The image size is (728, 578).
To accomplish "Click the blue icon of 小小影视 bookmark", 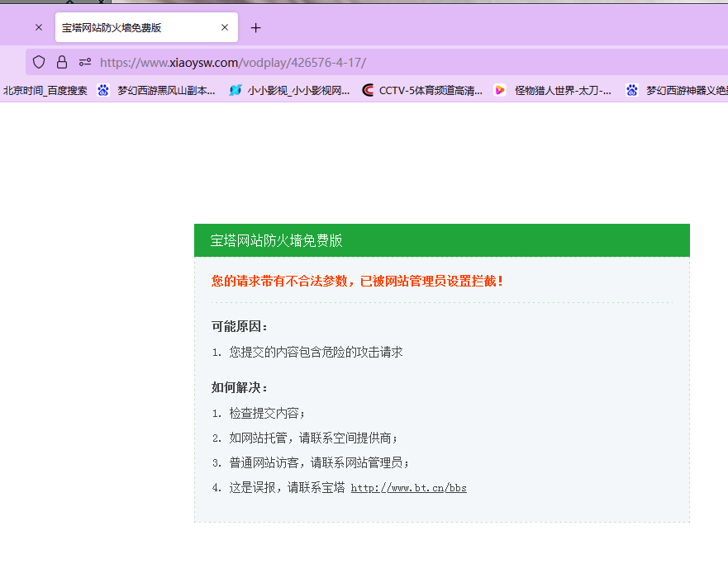I will click(x=236, y=90).
